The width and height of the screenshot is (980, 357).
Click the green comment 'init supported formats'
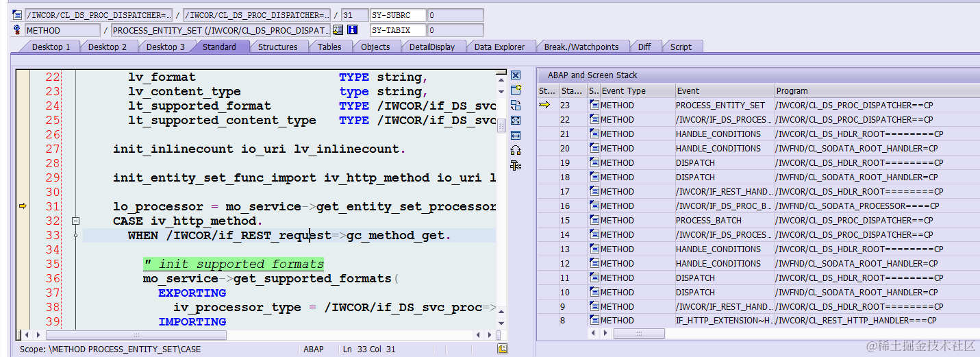(x=234, y=264)
